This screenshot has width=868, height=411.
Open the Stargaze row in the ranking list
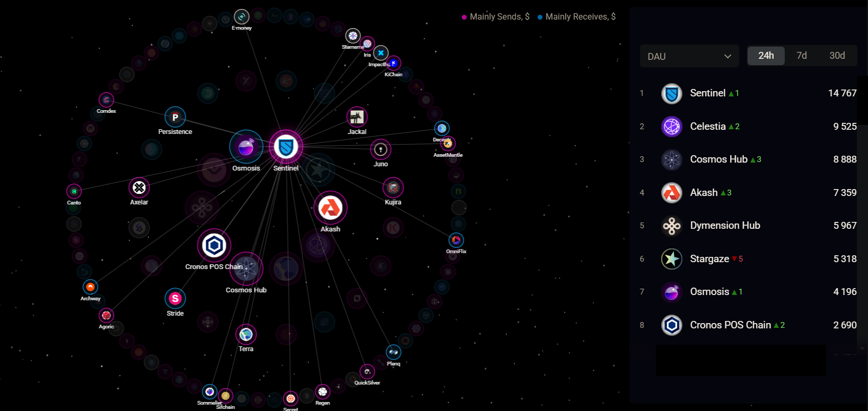(x=748, y=259)
